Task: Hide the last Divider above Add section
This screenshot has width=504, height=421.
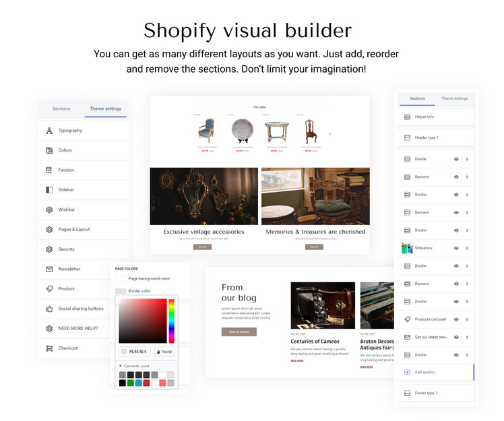Action: pyautogui.click(x=456, y=355)
